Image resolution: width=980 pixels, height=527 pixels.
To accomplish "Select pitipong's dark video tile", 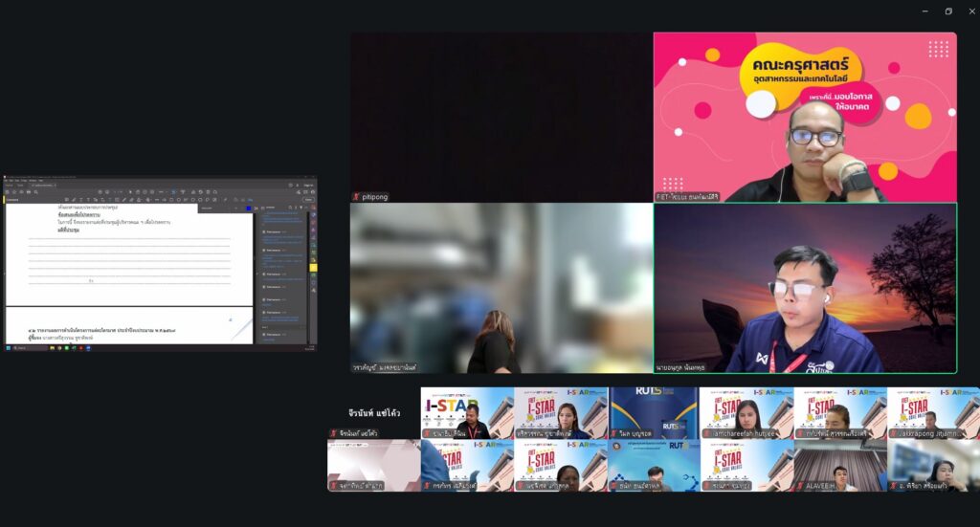I will coord(501,117).
